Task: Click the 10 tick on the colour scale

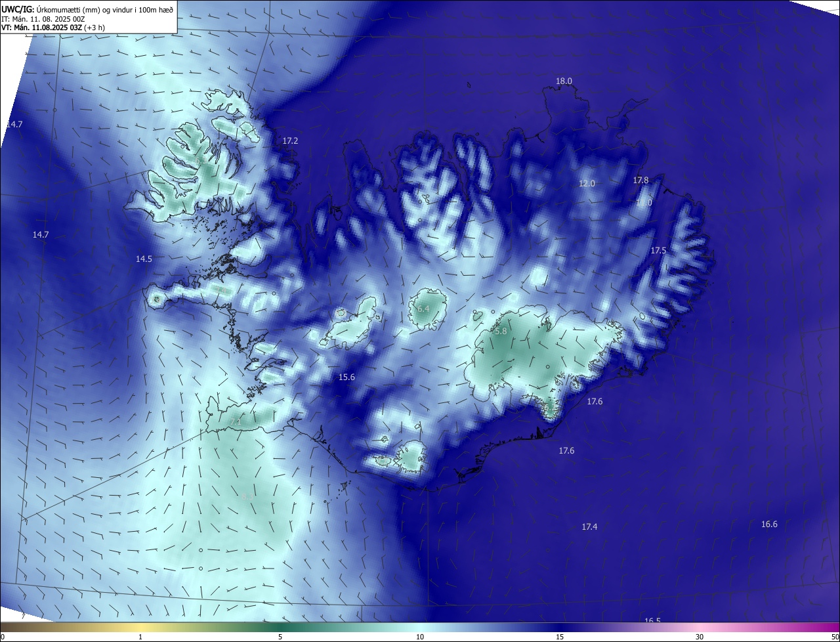Action: click(x=420, y=637)
